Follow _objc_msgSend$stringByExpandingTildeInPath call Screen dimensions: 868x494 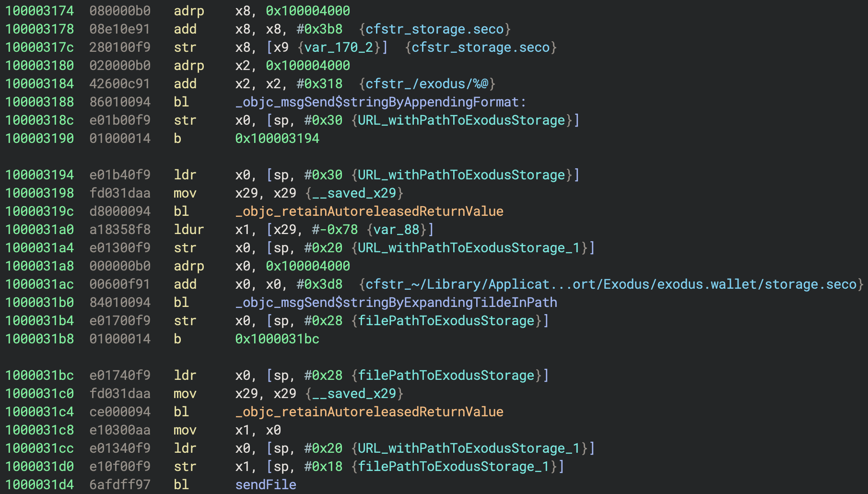tap(396, 302)
